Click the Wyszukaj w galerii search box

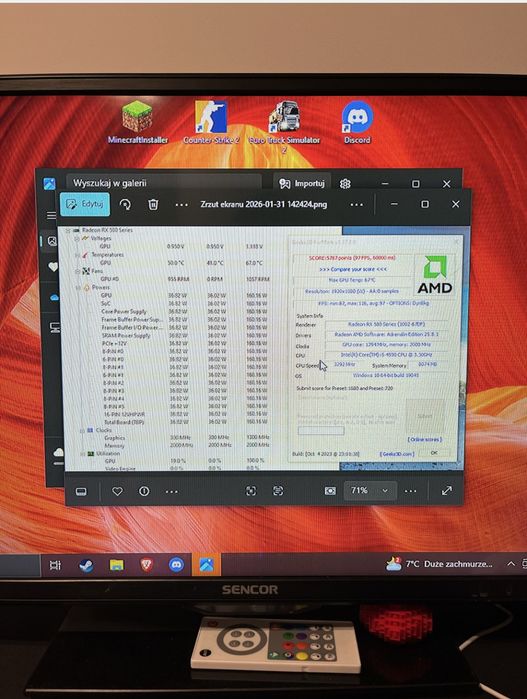tap(164, 183)
